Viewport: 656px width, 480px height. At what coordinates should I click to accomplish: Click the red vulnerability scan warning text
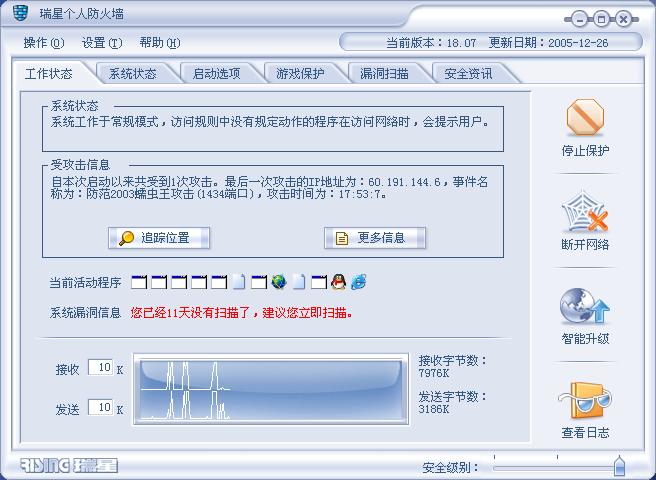(x=241, y=313)
